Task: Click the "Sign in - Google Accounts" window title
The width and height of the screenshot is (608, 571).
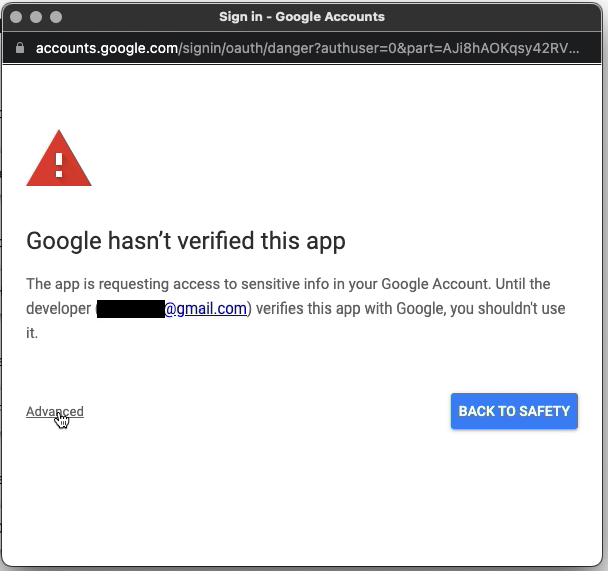Action: click(302, 17)
